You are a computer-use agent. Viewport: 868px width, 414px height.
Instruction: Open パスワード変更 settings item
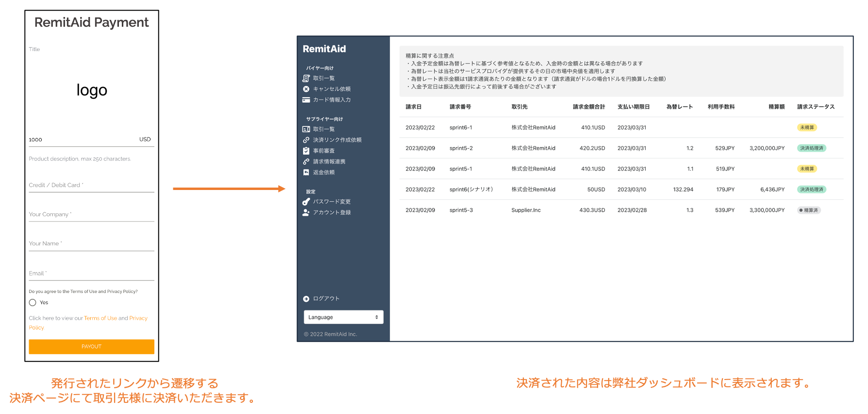tap(332, 202)
